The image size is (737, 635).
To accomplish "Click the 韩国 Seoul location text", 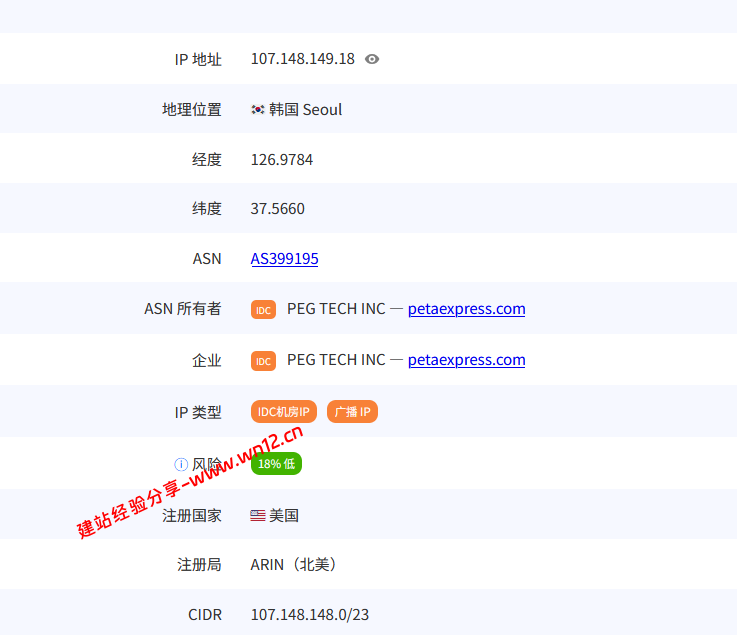I will (306, 110).
